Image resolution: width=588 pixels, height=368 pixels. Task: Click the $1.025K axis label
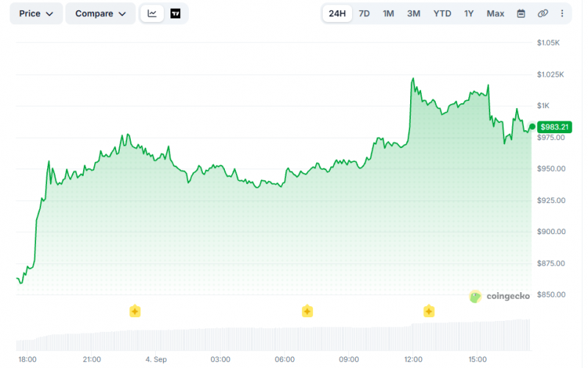point(551,75)
